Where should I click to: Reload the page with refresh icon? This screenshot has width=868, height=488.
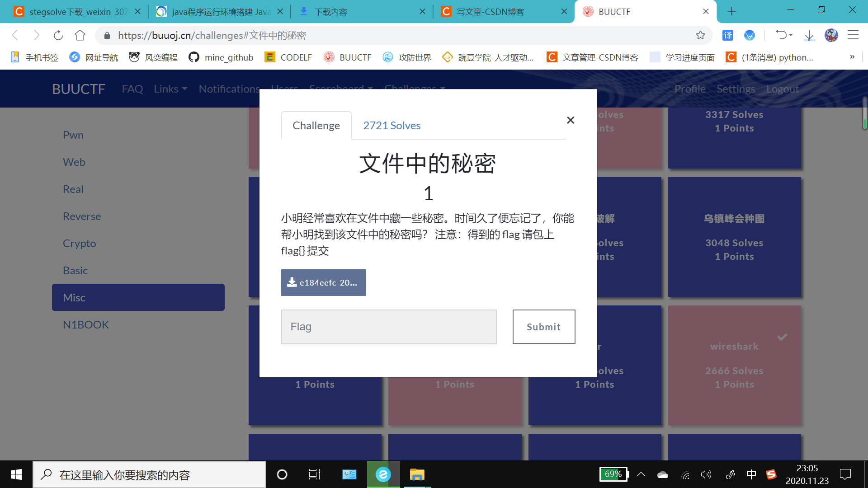58,35
